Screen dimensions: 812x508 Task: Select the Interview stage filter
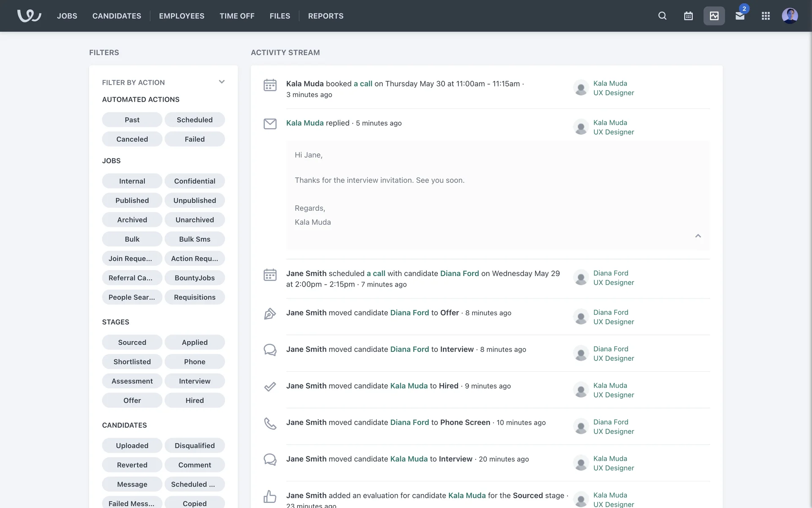(195, 381)
